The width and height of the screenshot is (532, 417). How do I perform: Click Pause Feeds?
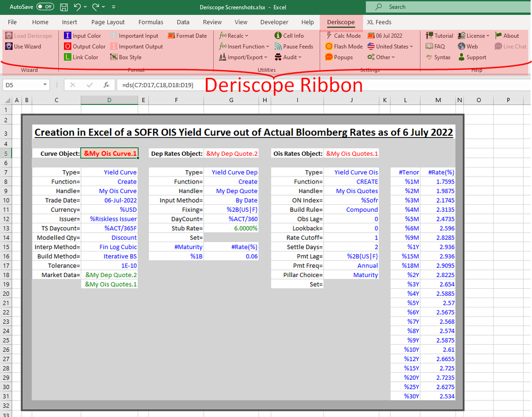[294, 46]
